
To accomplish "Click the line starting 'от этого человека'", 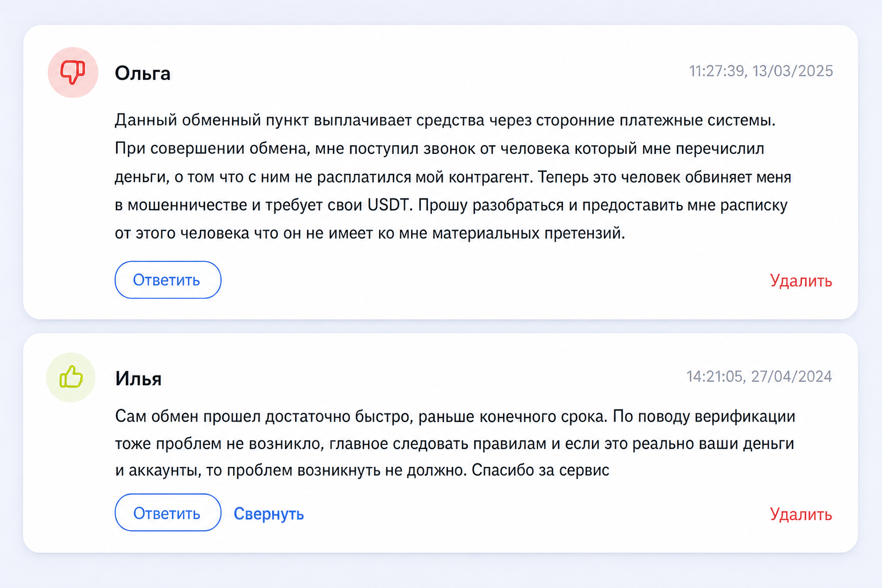I will [370, 233].
